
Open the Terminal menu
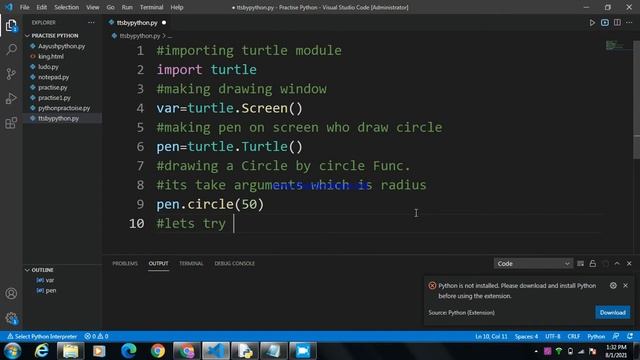pos(151,7)
